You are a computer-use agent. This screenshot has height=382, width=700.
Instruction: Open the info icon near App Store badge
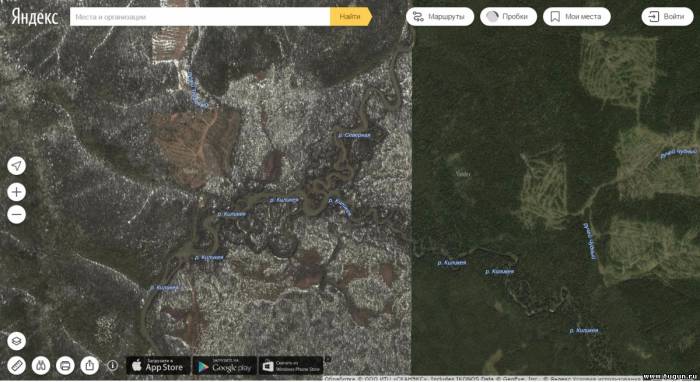(112, 366)
